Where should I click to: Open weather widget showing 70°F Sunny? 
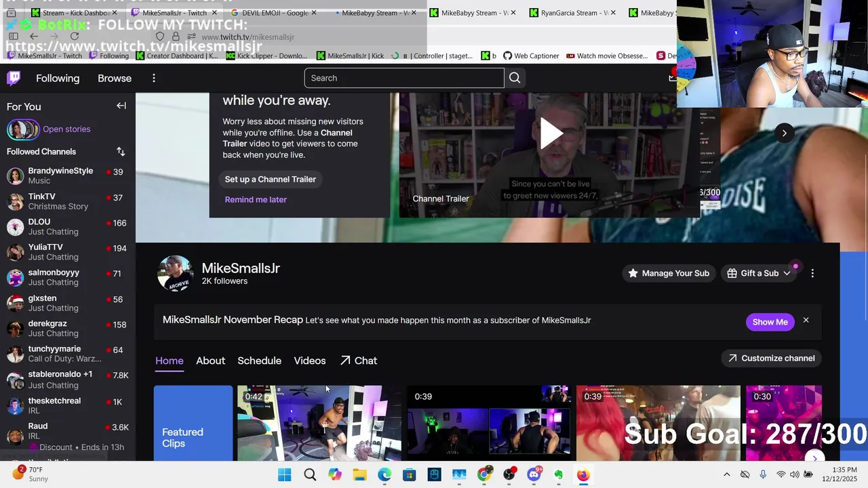click(x=29, y=474)
